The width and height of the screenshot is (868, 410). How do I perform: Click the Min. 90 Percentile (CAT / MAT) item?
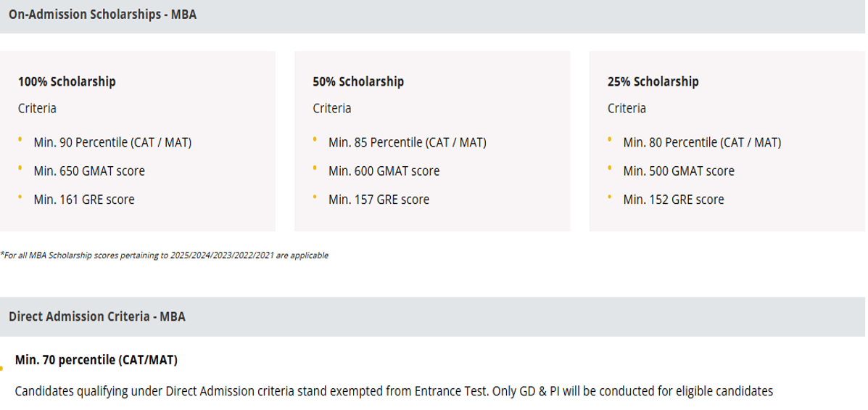click(112, 142)
